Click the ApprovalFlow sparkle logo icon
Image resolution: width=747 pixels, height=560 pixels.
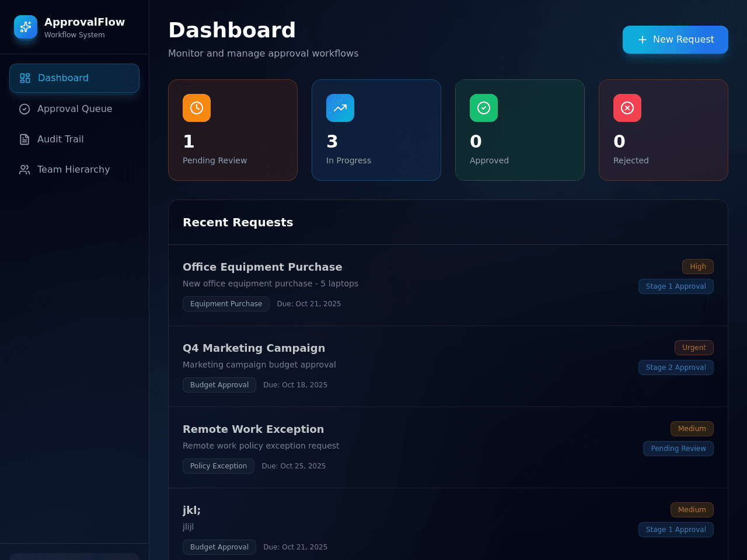coord(26,27)
